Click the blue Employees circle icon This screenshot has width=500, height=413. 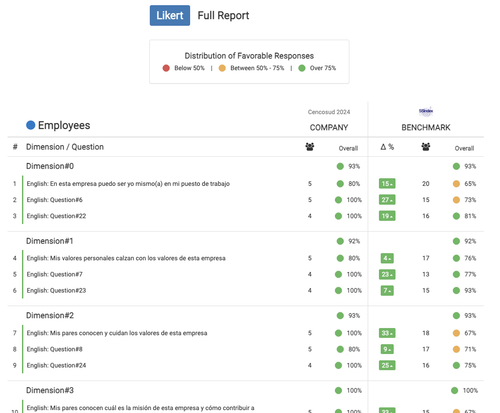(31, 125)
